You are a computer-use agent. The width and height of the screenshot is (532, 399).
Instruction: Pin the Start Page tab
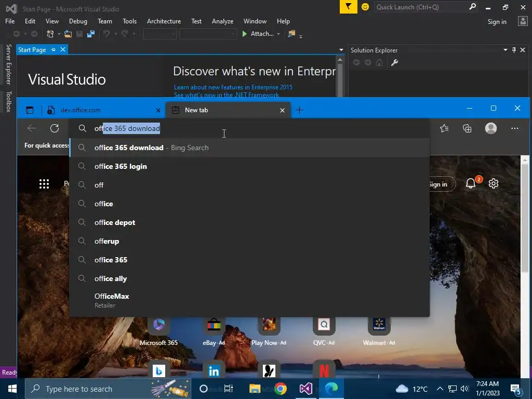tap(54, 49)
